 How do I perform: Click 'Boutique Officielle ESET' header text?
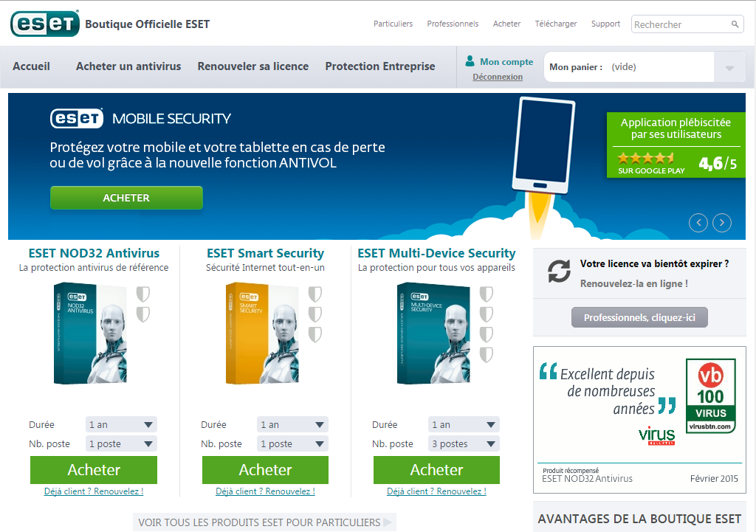(x=148, y=24)
